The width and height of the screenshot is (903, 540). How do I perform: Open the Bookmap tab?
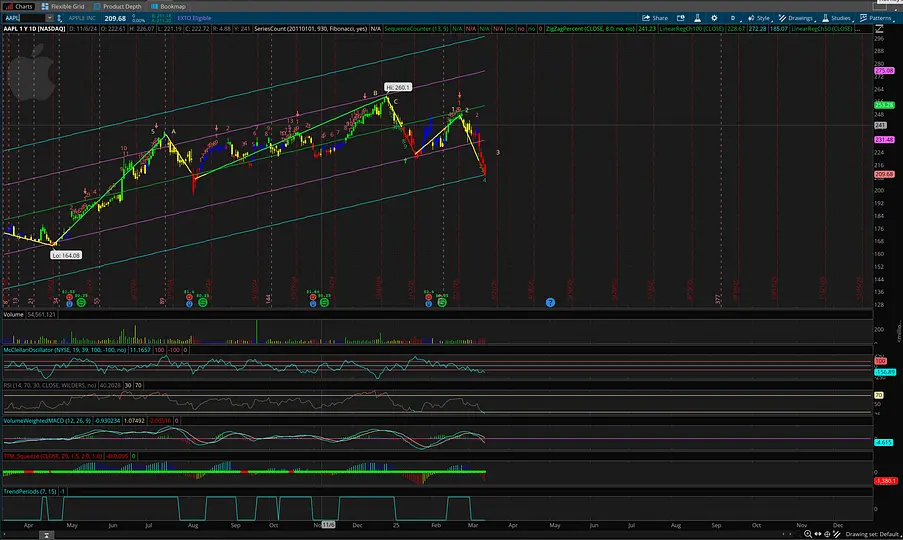tap(171, 5)
